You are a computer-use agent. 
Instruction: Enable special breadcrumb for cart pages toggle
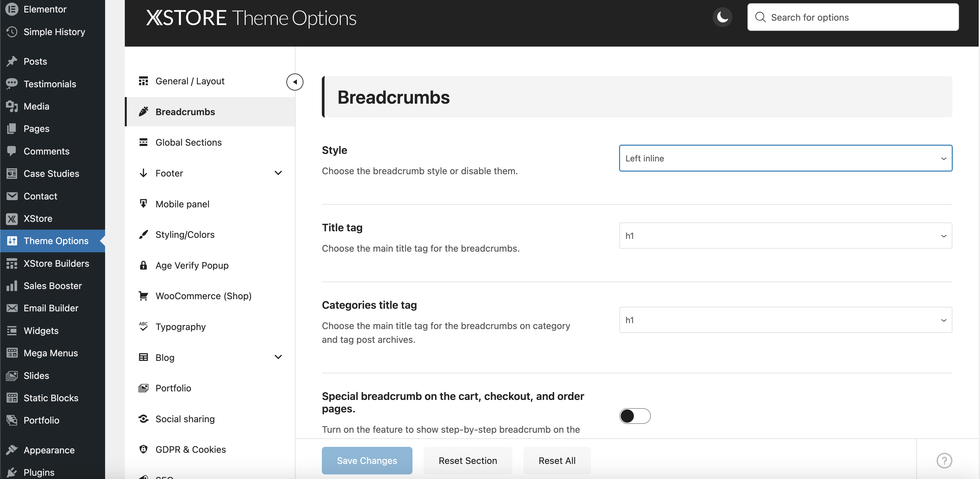tap(635, 416)
